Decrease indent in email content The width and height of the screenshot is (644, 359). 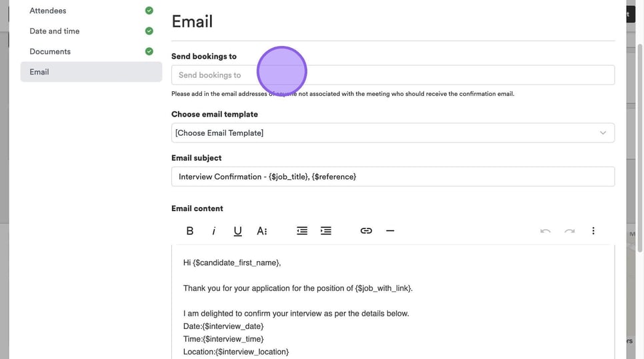302,231
